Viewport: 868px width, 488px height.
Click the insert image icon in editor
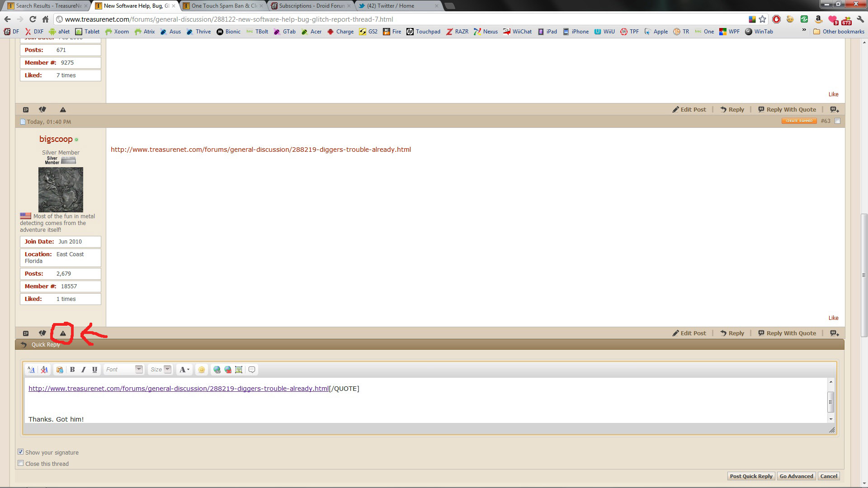(x=239, y=370)
